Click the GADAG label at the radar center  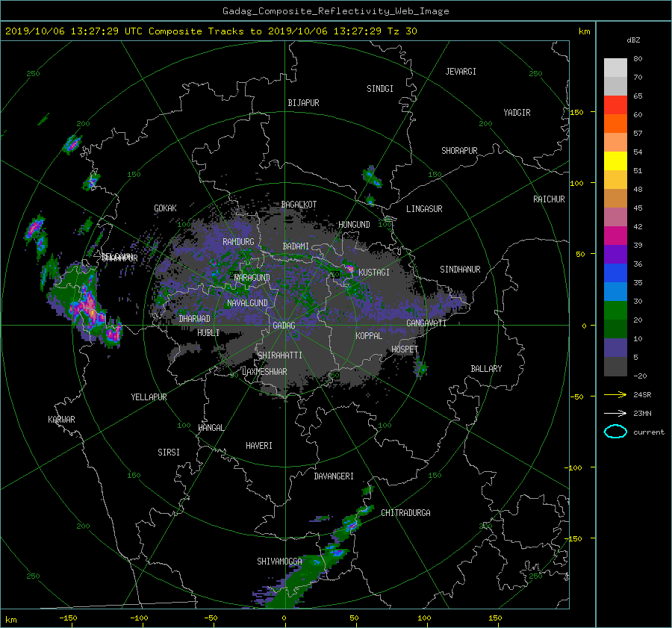tap(284, 326)
